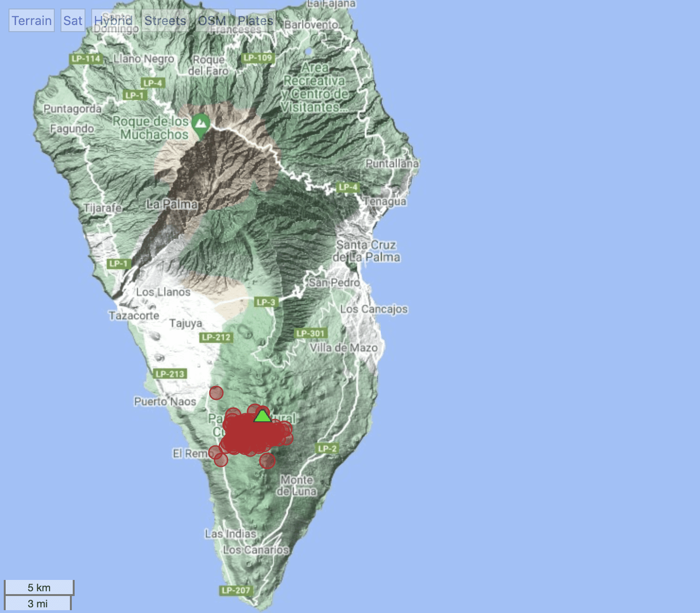Click the La Palma island label
Screen dimensions: 700x613
[171, 204]
